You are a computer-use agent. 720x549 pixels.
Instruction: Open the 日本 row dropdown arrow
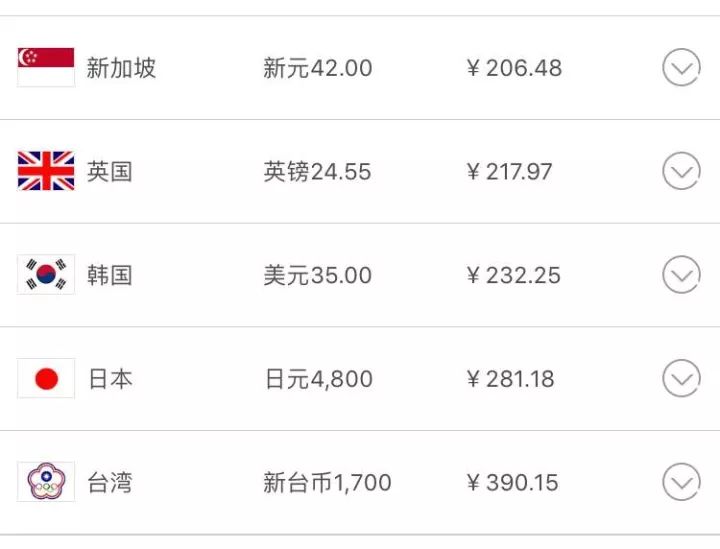pos(681,379)
